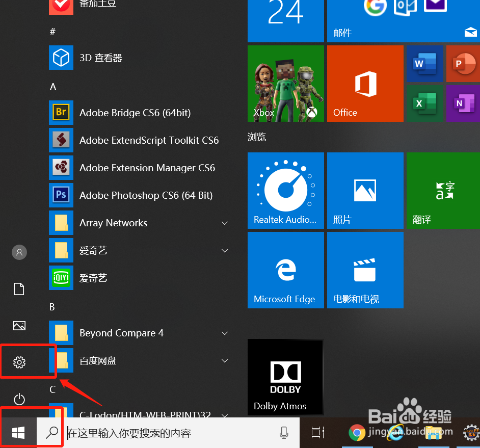Open the Dolby Atmos tile
Image resolution: width=480 pixels, height=448 pixels.
pyautogui.click(x=286, y=377)
